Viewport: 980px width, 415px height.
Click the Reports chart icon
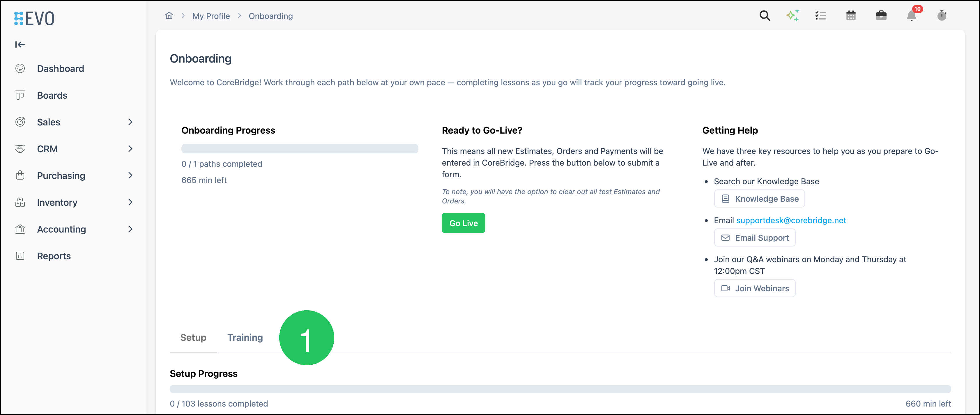point(20,256)
